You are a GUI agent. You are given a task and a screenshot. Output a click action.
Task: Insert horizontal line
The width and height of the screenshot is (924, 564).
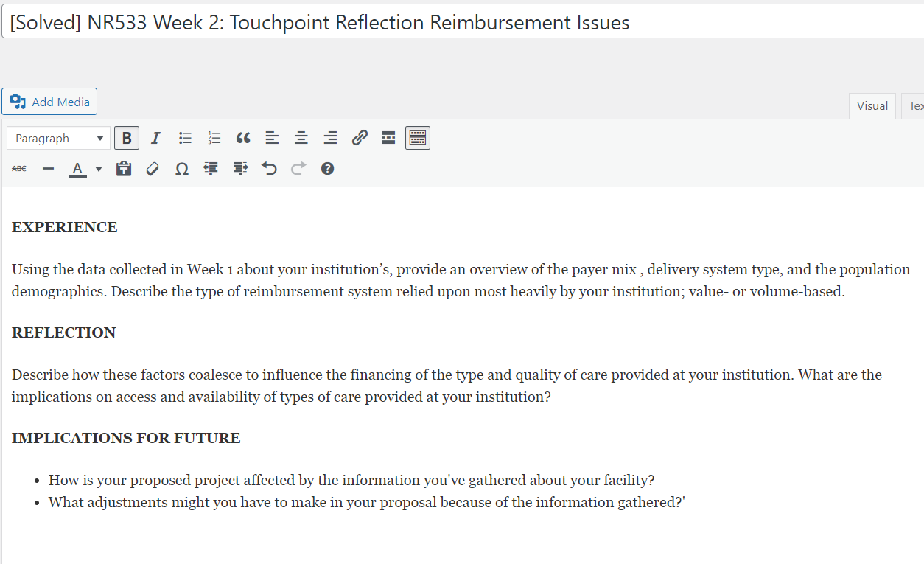coord(48,169)
